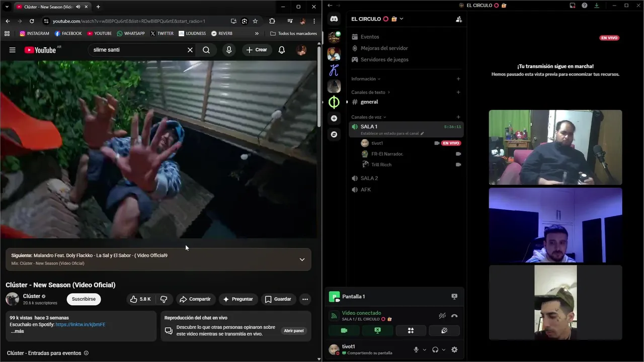Viewport: 644px width, 362px height.
Task: Open the LOUDNESS bookmark
Action: pyautogui.click(x=192, y=34)
